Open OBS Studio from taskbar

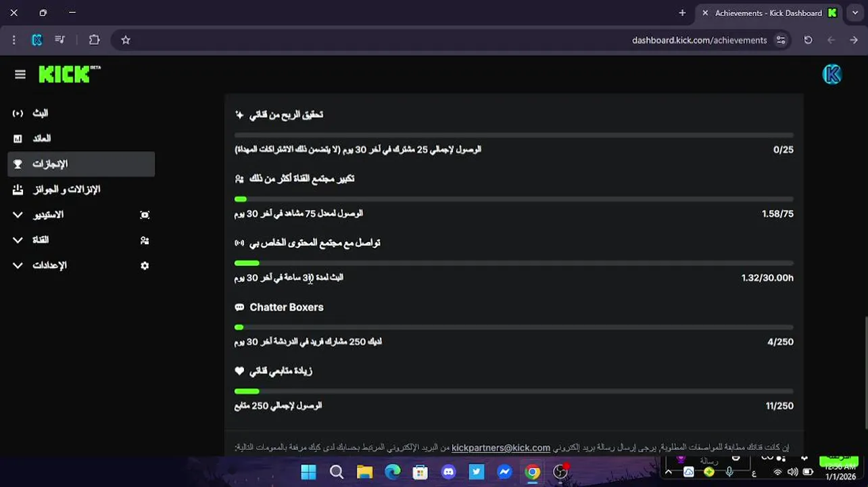[x=560, y=472]
